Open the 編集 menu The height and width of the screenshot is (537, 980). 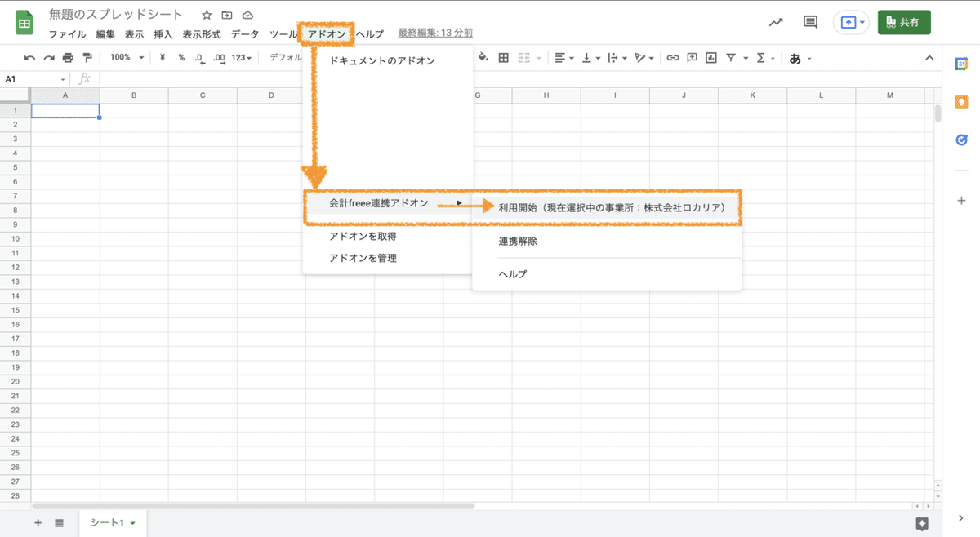[105, 34]
